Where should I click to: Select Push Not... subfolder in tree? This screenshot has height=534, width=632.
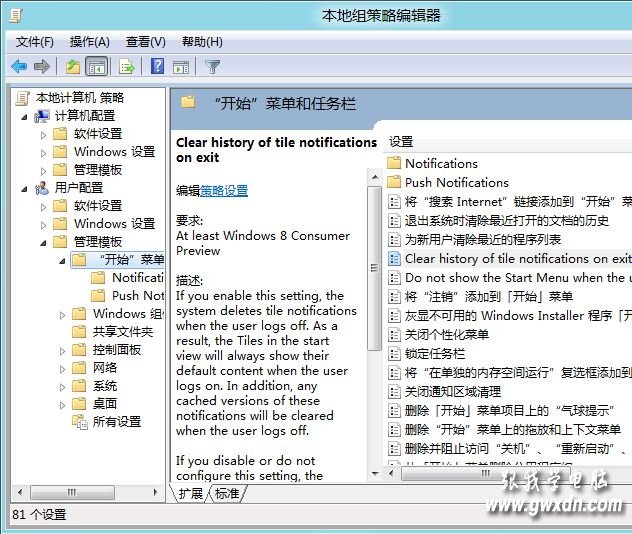(137, 295)
